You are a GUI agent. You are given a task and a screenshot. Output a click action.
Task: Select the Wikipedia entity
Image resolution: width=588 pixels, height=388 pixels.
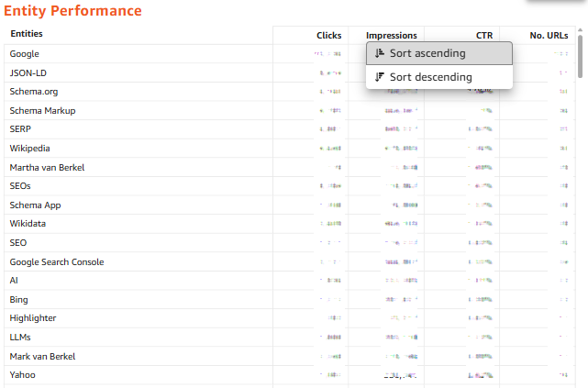(29, 149)
